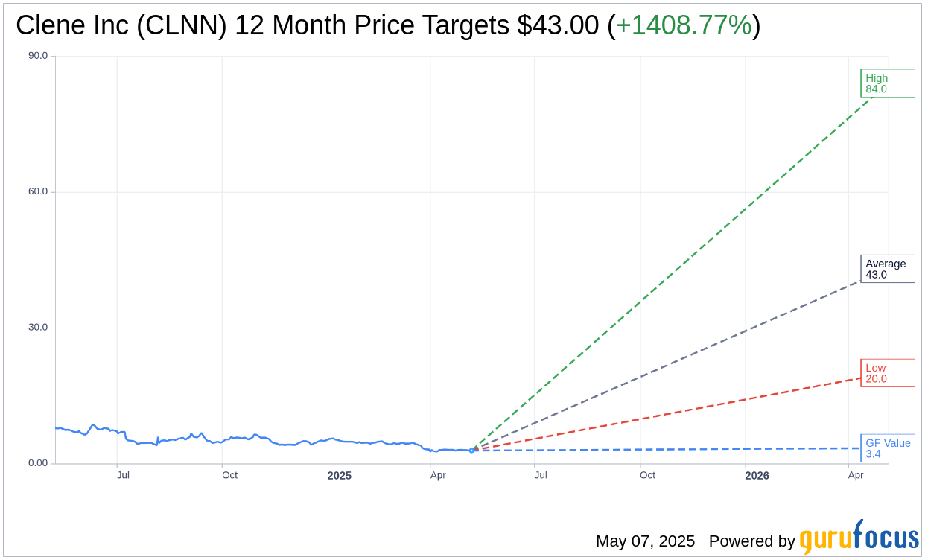Screen dimensions: 925x560
Task: Click the 60.0 y-axis label
Action: pos(37,191)
